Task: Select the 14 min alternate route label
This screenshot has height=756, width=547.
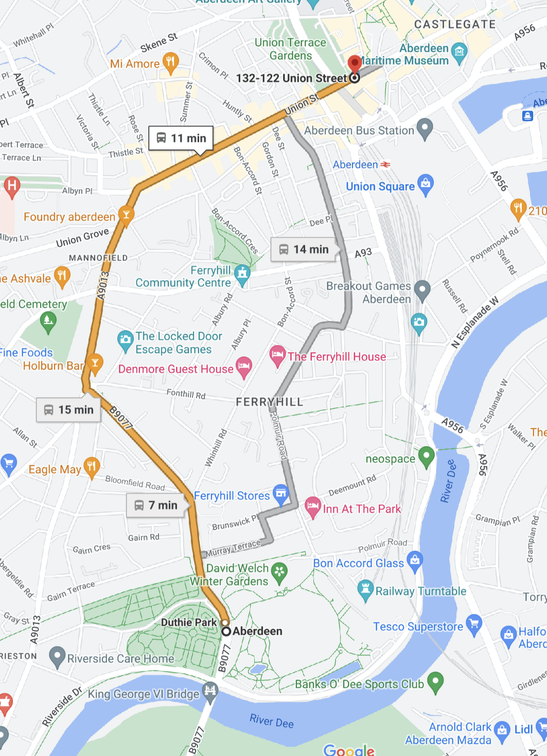Action: tap(304, 249)
